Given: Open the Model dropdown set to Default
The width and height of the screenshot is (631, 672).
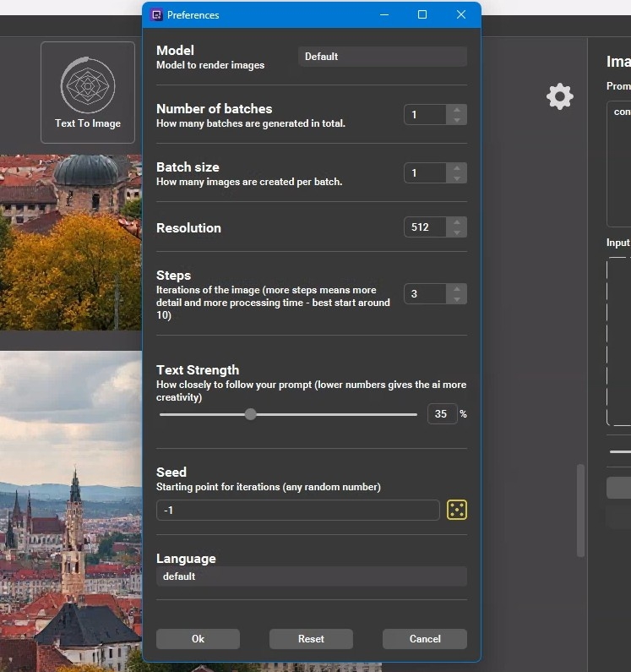Looking at the screenshot, I should (x=382, y=57).
